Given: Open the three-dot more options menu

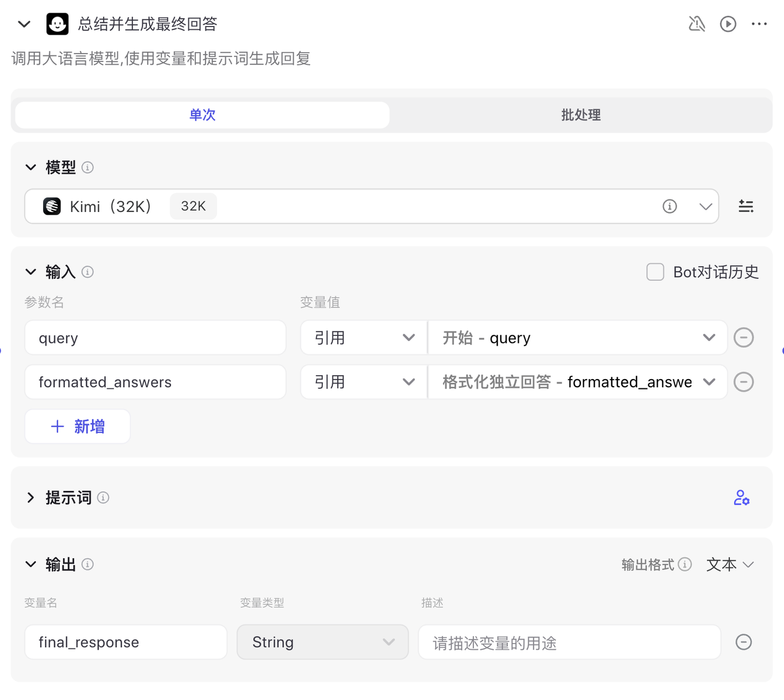Looking at the screenshot, I should (x=759, y=24).
